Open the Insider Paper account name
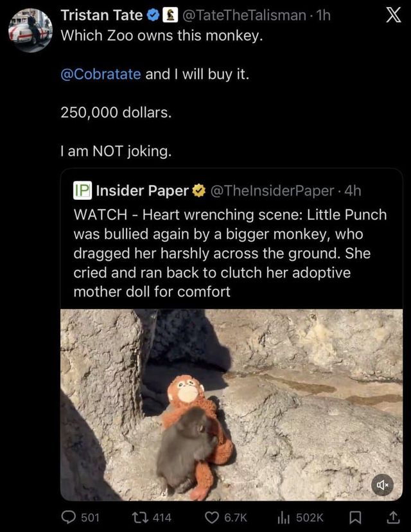Viewport: 411px width, 532px height. 142,191
